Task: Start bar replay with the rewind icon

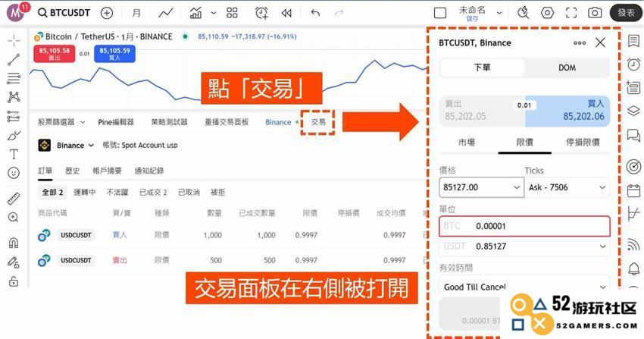Action: click(x=286, y=13)
